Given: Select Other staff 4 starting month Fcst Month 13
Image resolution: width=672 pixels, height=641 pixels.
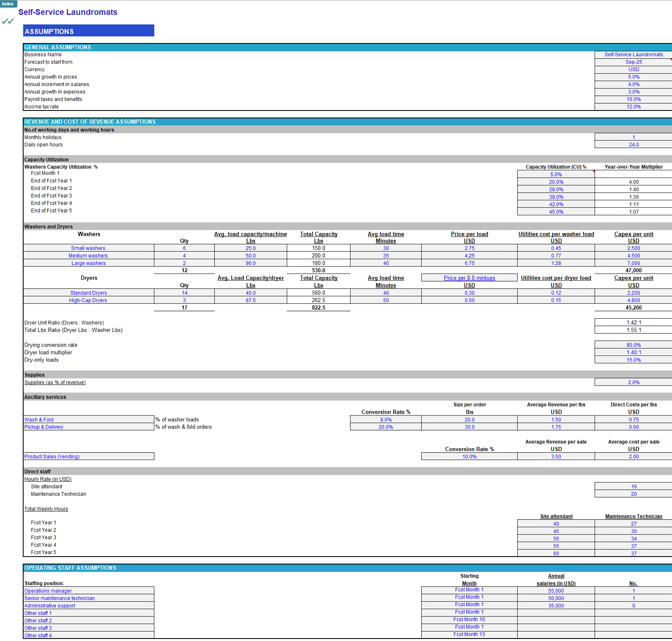Looking at the screenshot, I should [x=469, y=634].
